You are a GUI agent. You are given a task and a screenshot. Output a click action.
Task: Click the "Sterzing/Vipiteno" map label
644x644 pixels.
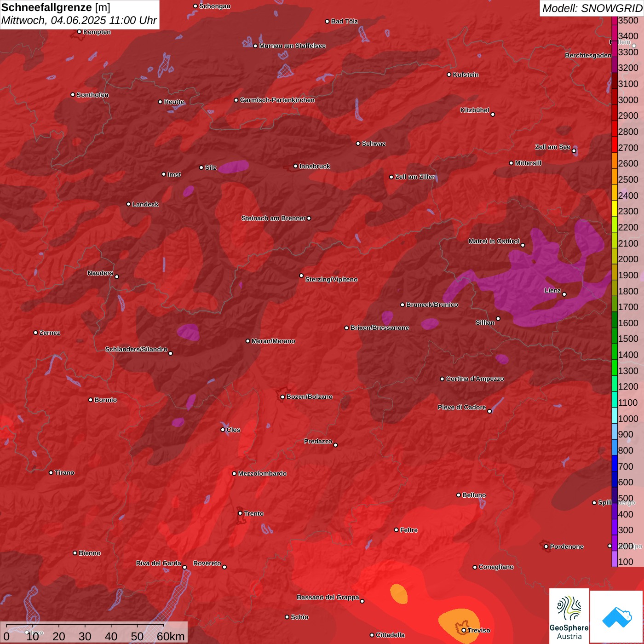click(331, 279)
